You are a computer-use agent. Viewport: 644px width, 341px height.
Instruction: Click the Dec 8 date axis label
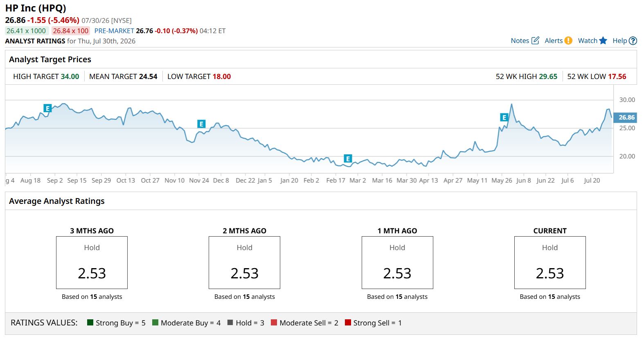[221, 181]
